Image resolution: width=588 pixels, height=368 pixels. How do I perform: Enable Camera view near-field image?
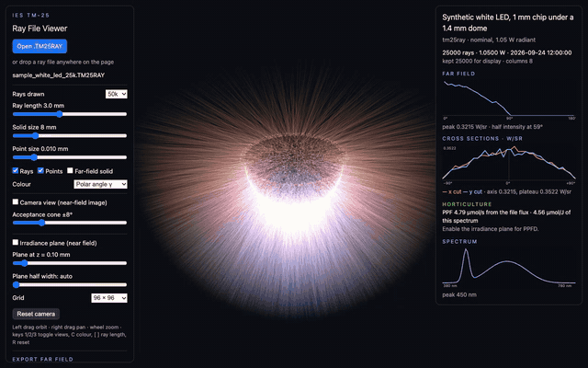pos(16,202)
